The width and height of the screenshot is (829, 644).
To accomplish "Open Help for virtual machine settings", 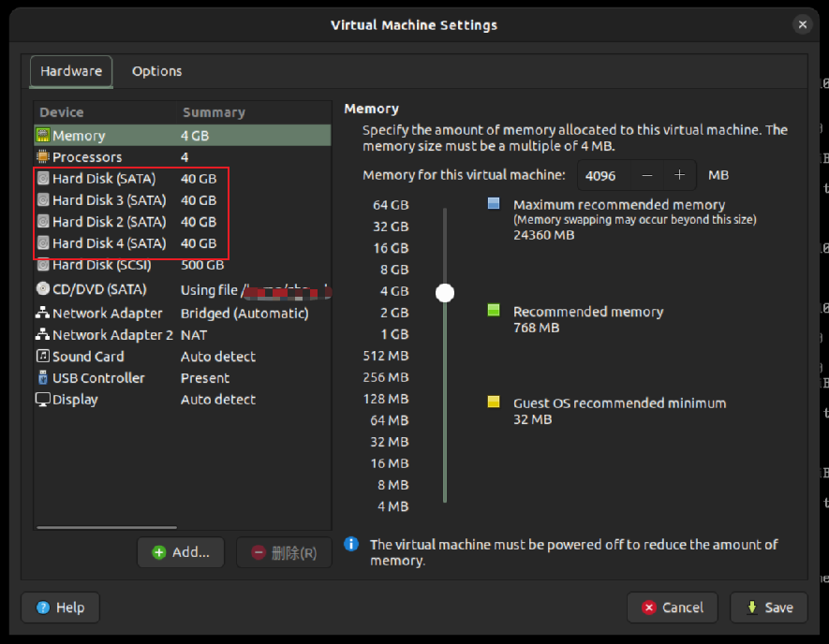I will [60, 607].
